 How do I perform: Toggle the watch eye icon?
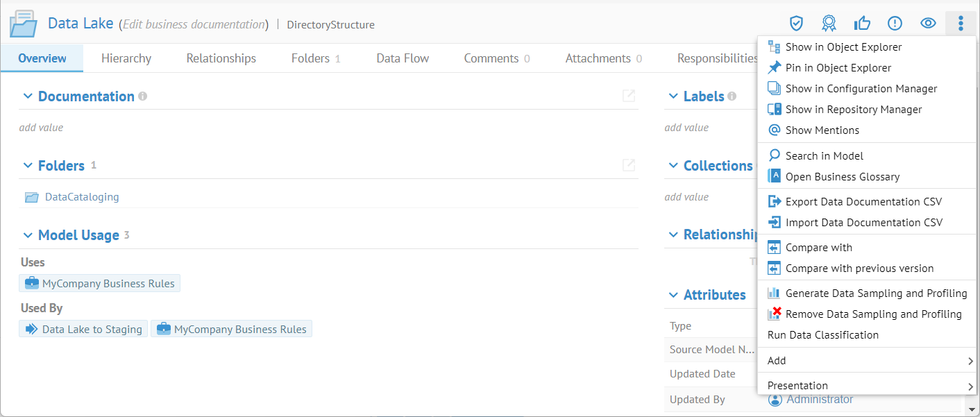[x=928, y=24]
